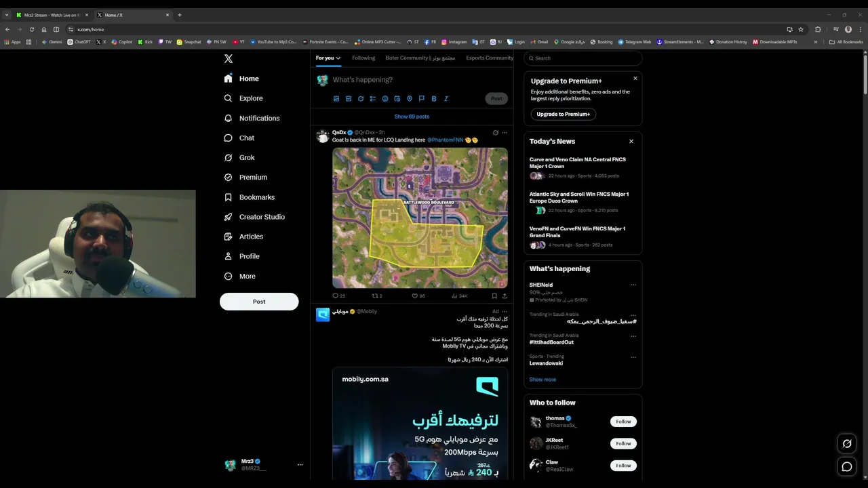Open Bookmarks in the sidebar
Viewport: 868px width, 488px height.
[249, 197]
